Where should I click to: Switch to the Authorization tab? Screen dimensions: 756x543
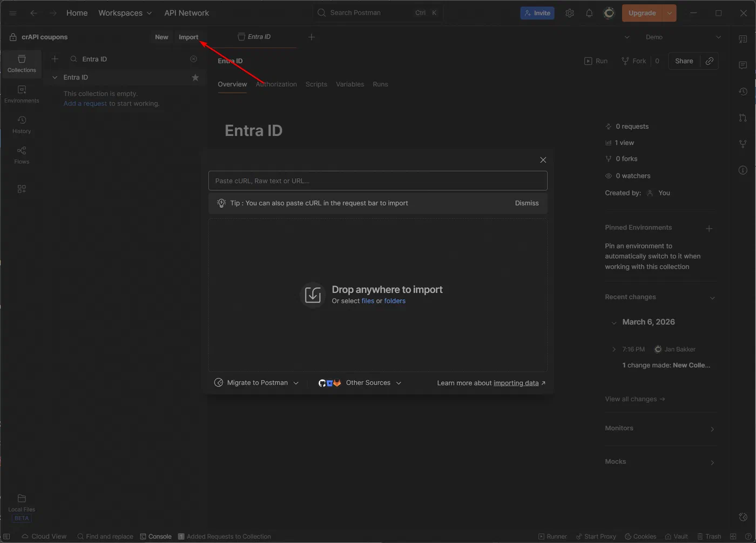(276, 84)
